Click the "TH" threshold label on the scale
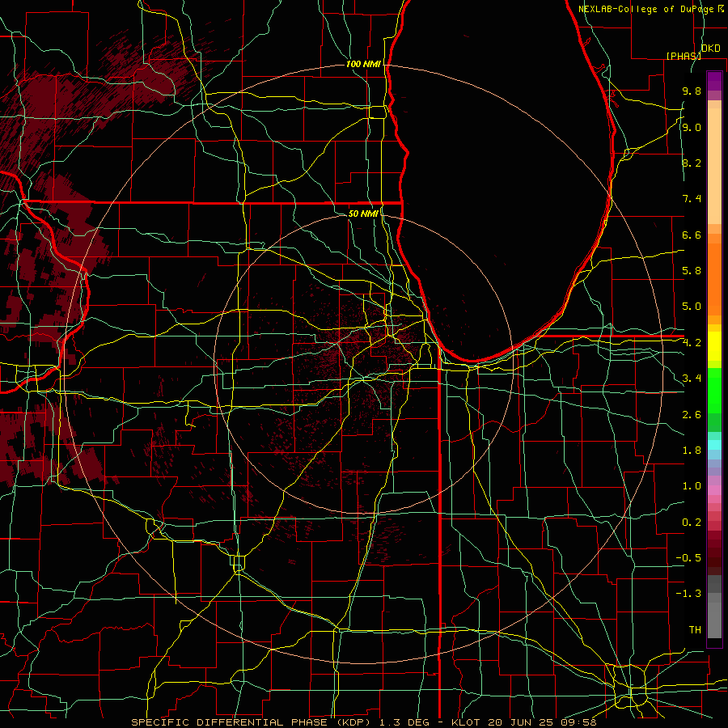The width and height of the screenshot is (728, 728). point(695,630)
